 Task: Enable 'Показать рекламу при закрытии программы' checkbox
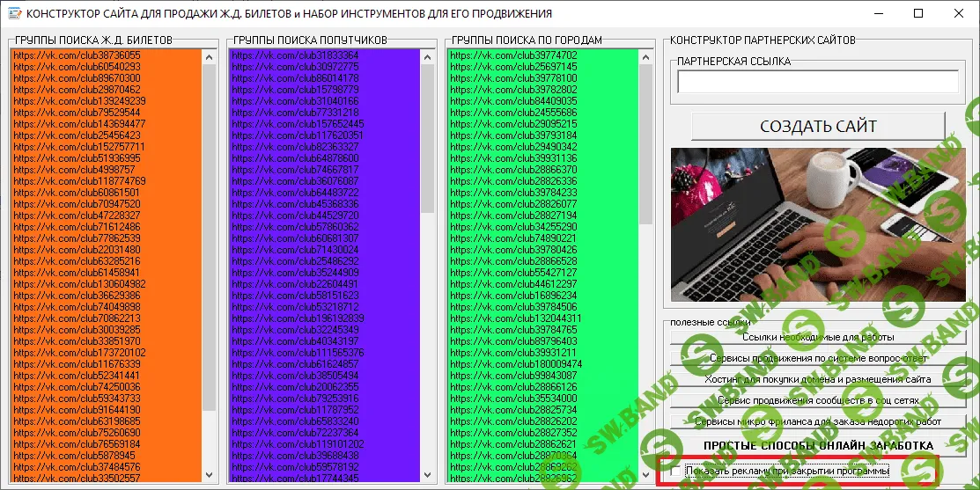[675, 472]
